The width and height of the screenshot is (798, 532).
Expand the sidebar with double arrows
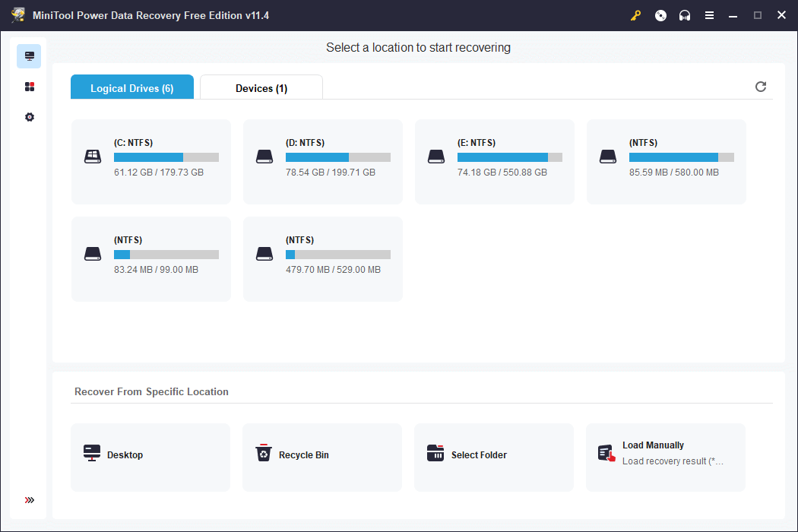tap(30, 500)
